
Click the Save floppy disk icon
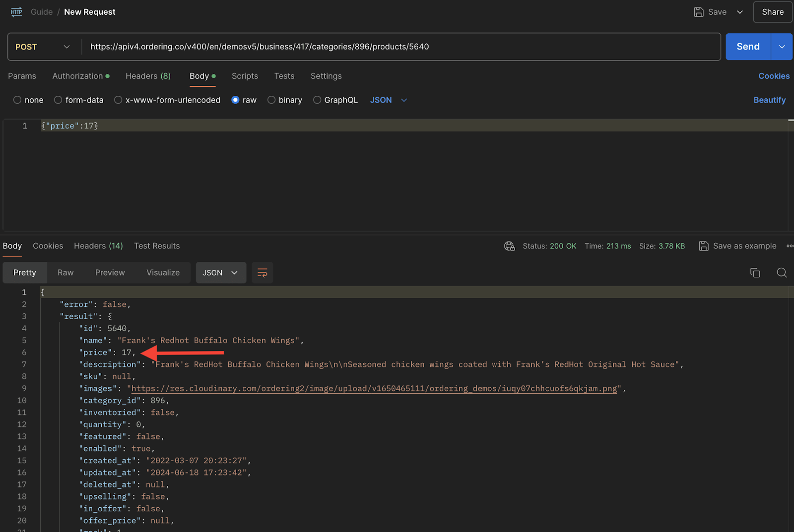coord(698,12)
